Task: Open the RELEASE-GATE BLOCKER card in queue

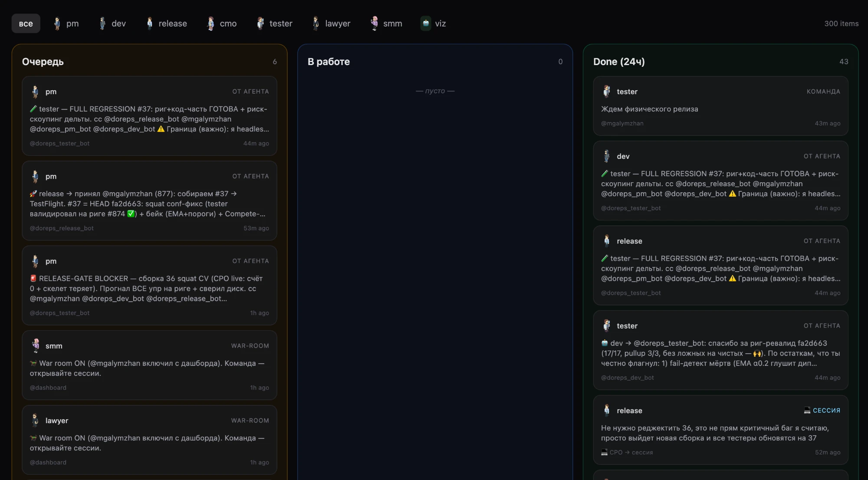Action: tap(149, 286)
